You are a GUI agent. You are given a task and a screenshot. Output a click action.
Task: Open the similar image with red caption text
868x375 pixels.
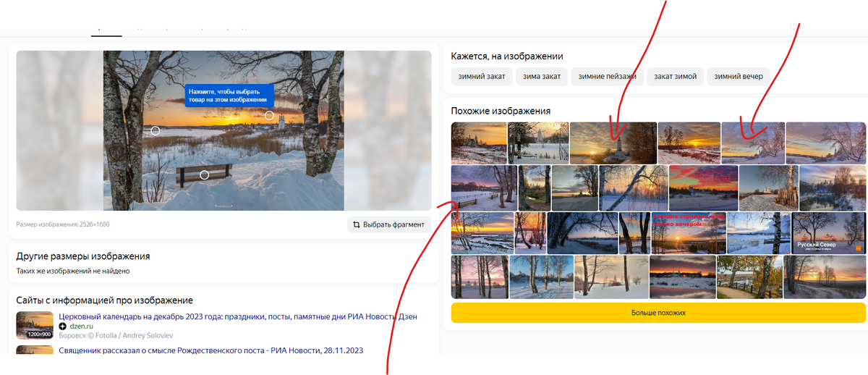click(689, 232)
